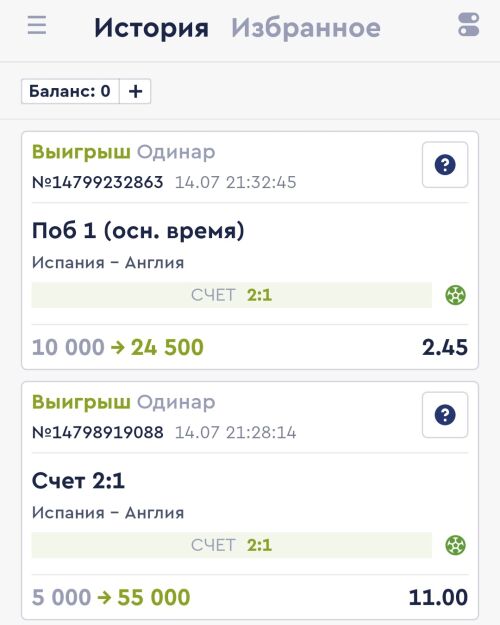The height and width of the screenshot is (625, 500).
Task: Click the 55 000 payout amount
Action: coord(154,597)
